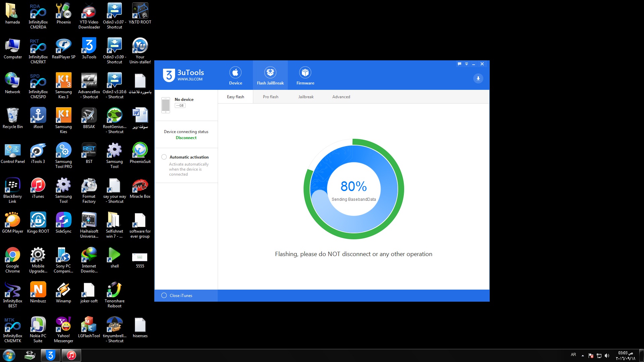This screenshot has height=362, width=644.
Task: Click the No device label
Action: (x=184, y=100)
